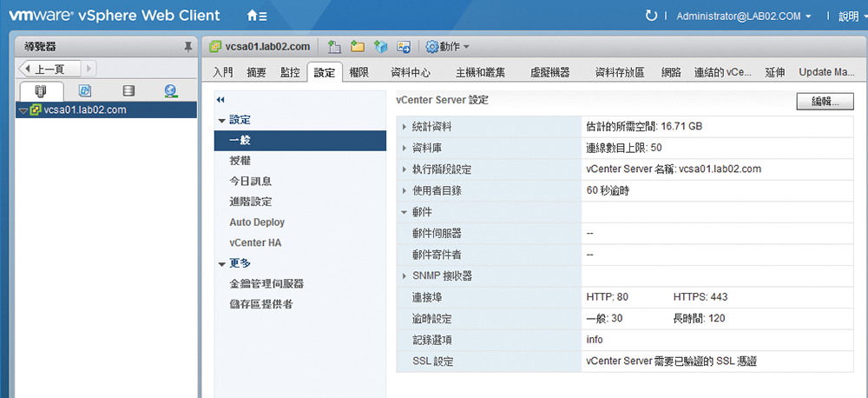
Task: Open the home menu icon
Action: pos(256,16)
